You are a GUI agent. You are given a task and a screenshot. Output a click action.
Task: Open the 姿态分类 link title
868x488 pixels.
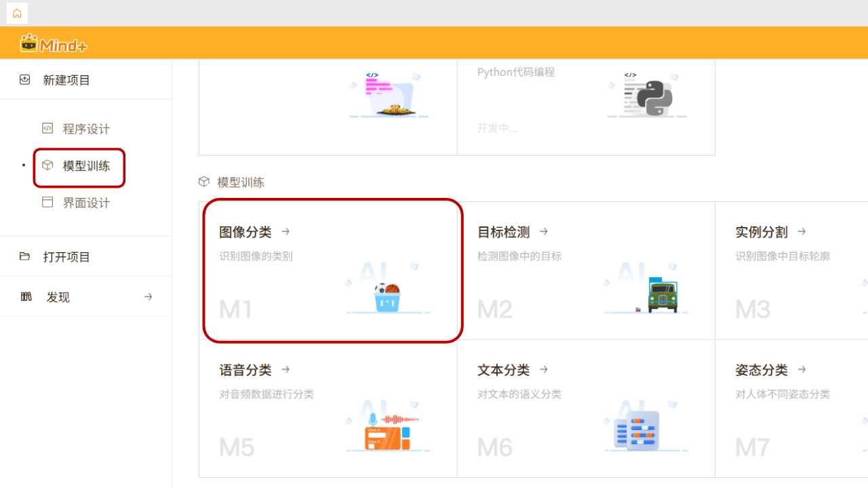point(762,370)
